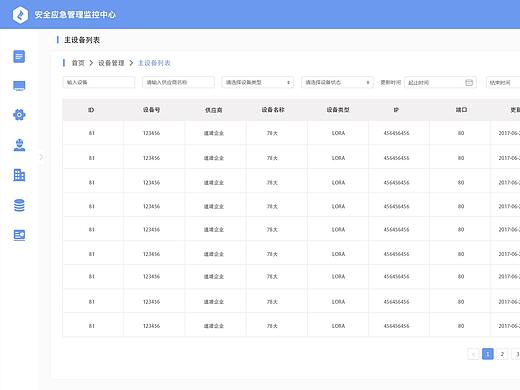Click the 供应商 column header
Screen dimensions: 520x390
(x=214, y=110)
